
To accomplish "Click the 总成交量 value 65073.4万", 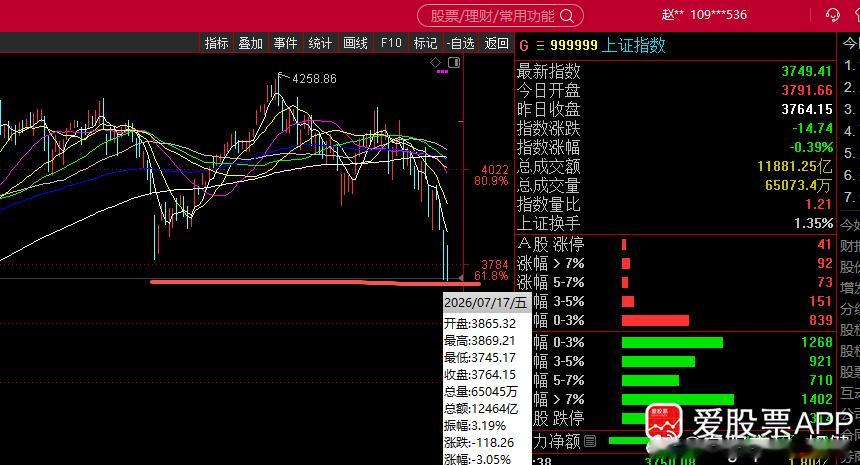I will (x=799, y=185).
